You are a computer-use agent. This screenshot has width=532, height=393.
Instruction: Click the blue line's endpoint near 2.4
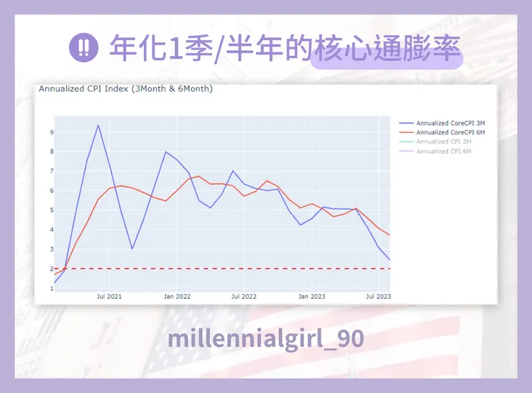click(x=390, y=260)
